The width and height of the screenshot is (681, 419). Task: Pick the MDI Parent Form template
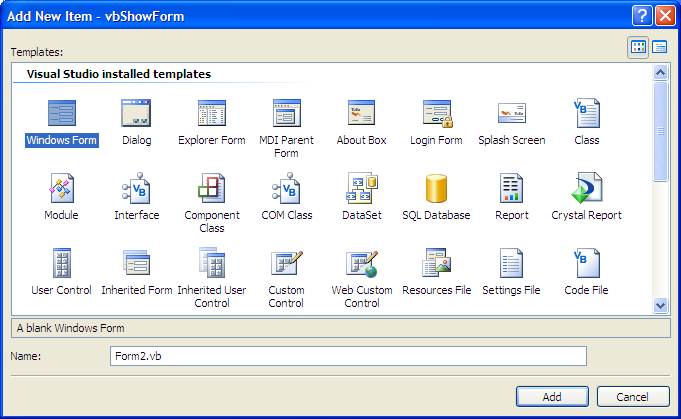286,113
